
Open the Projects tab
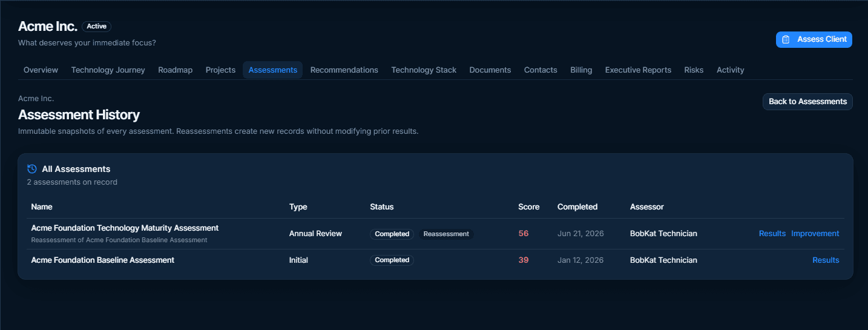(x=220, y=70)
